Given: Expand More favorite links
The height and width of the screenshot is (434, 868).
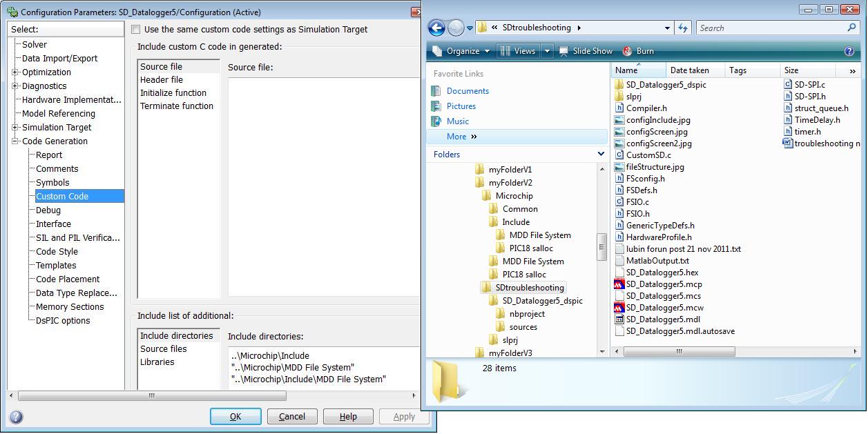Looking at the screenshot, I should tap(462, 137).
